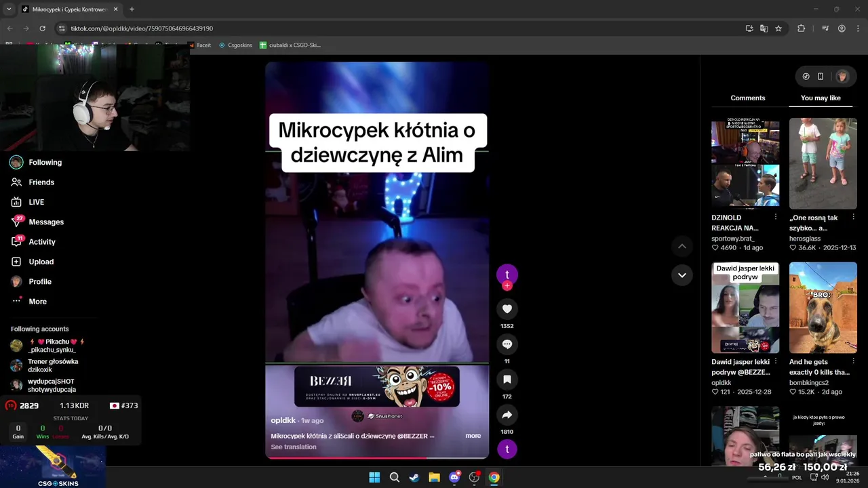The width and height of the screenshot is (868, 488).
Task: Open the shotywydupcaja following account
Action: pos(43,386)
